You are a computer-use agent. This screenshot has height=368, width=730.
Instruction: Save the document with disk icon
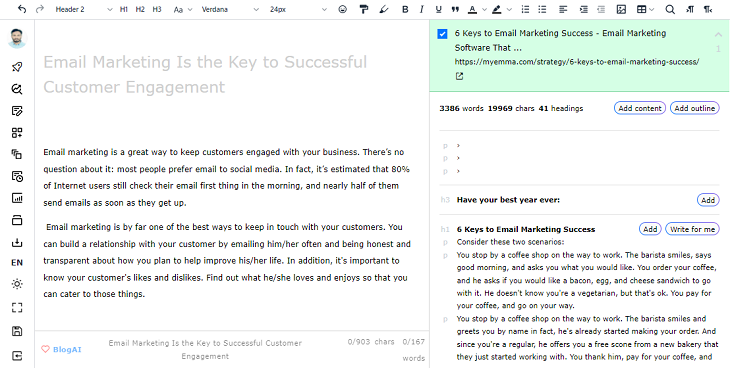coord(17,331)
